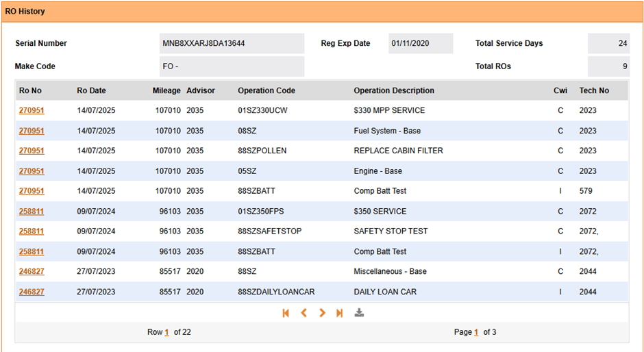Open RO 258811 for $350 SERVICE
Image resolution: width=644 pixels, height=352 pixels.
click(32, 212)
